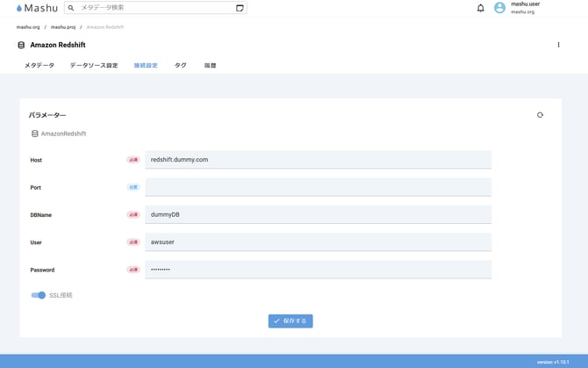Screen dimensions: 588x368
Task: Focus the empty Port field
Action: pyautogui.click(x=318, y=187)
